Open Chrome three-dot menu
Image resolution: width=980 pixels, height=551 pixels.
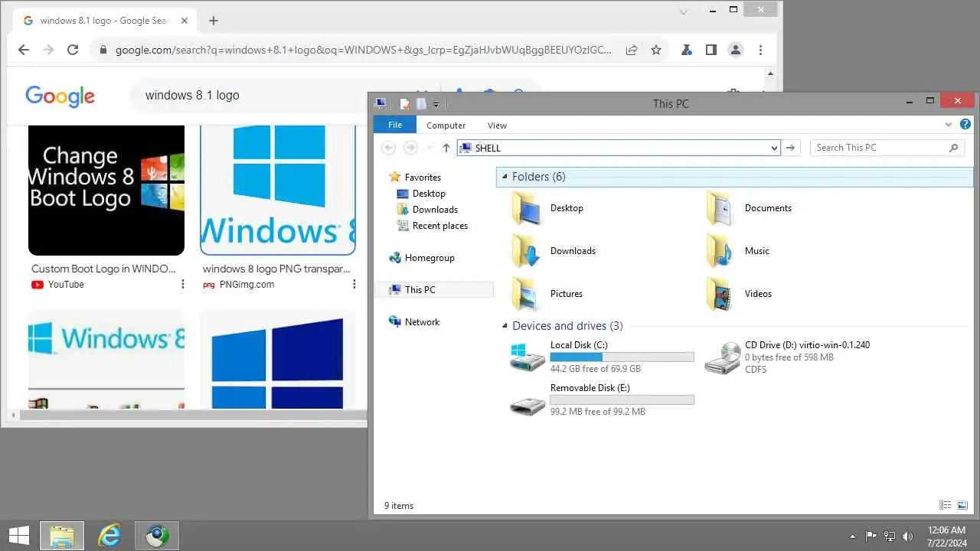tap(760, 50)
